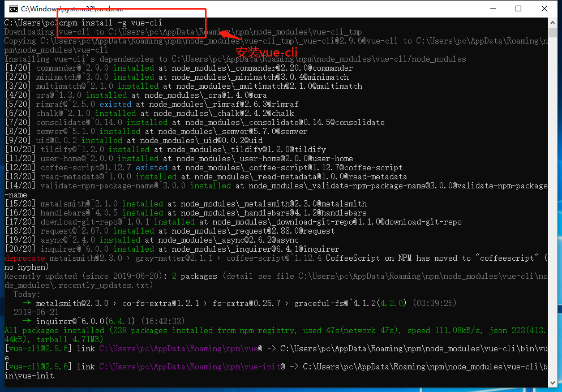Click the '[10/20]' tildify line
The image size is (562, 392).
click(165, 149)
